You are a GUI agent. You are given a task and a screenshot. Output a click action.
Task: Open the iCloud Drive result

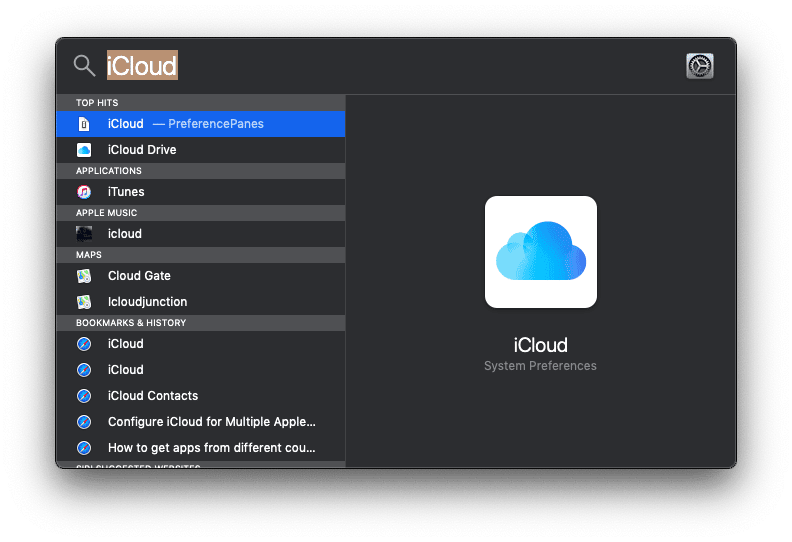[201, 150]
